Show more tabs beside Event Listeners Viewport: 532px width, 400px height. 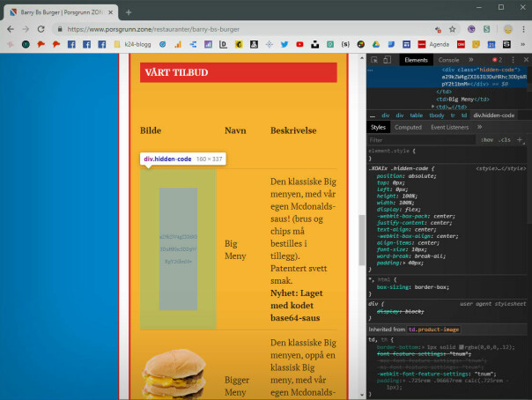tap(479, 127)
